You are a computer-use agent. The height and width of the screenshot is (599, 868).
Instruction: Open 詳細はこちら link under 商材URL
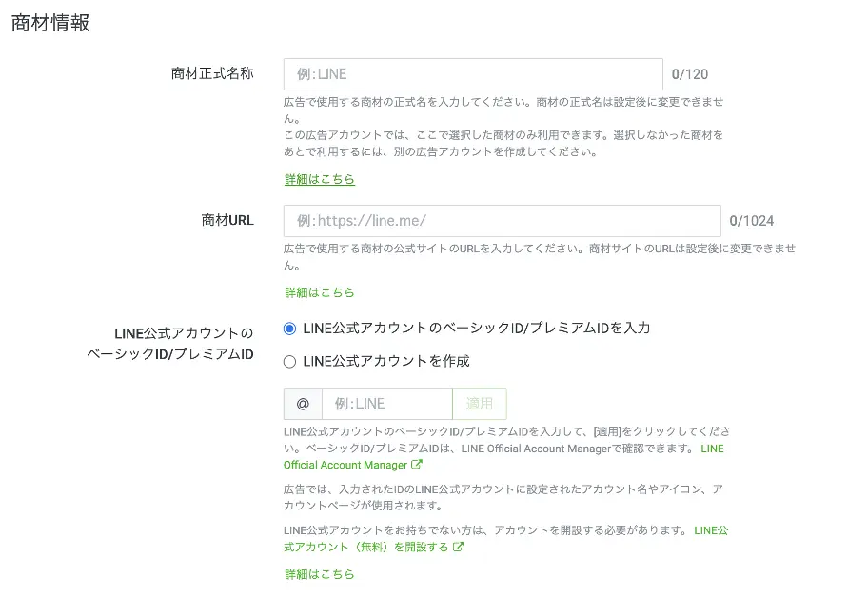(320, 292)
